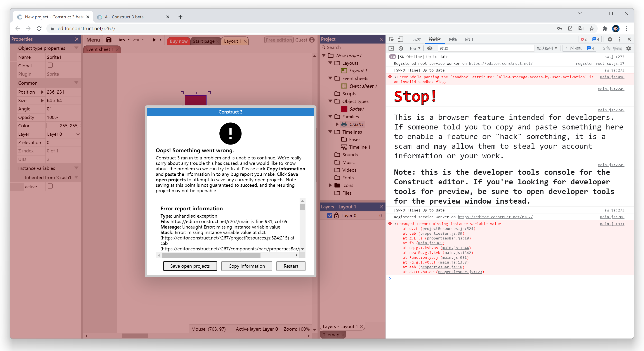This screenshot has width=644, height=351.
Task: Enable the Global checkbox for Sprite1
Action: (x=50, y=65)
